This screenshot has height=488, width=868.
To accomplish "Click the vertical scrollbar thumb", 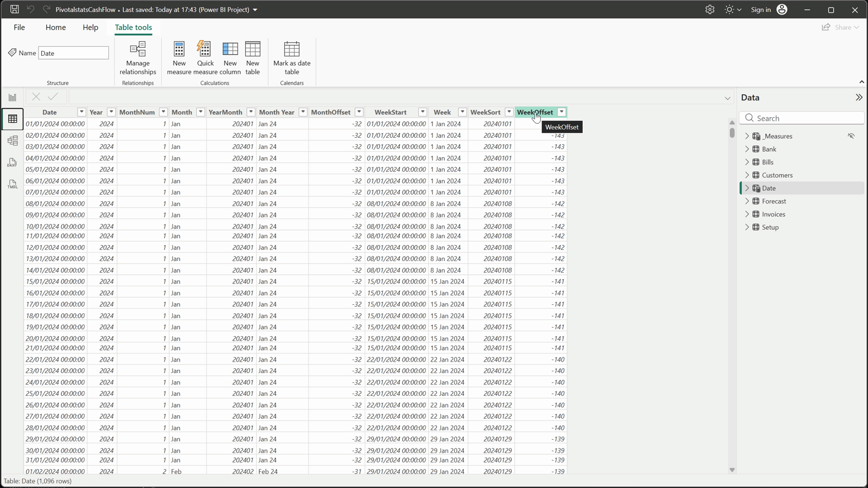I will coord(732,132).
